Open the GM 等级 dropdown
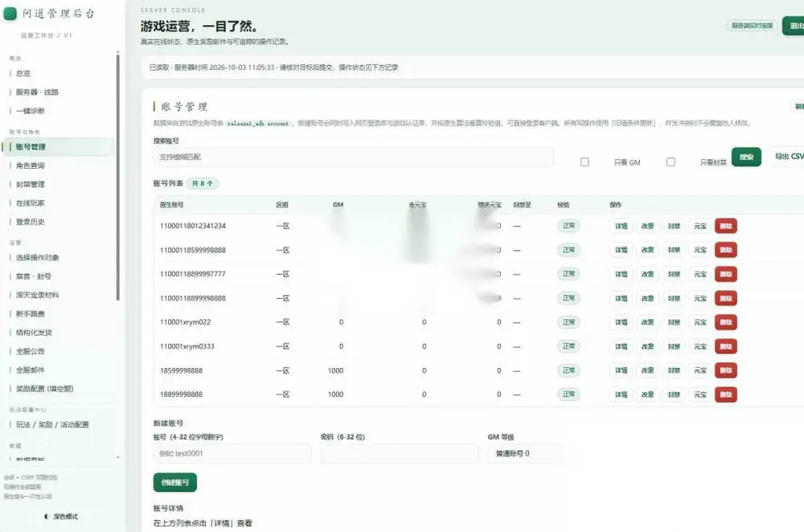The image size is (804, 532). point(523,453)
